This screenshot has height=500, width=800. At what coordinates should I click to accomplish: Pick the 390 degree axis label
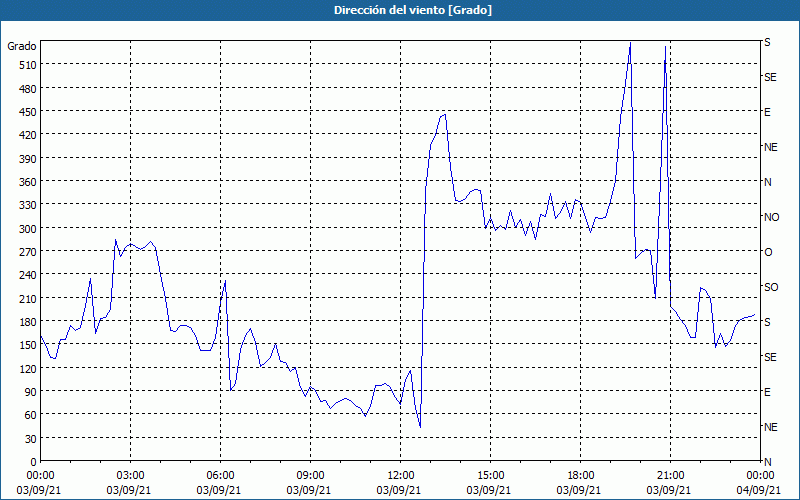click(x=28, y=159)
